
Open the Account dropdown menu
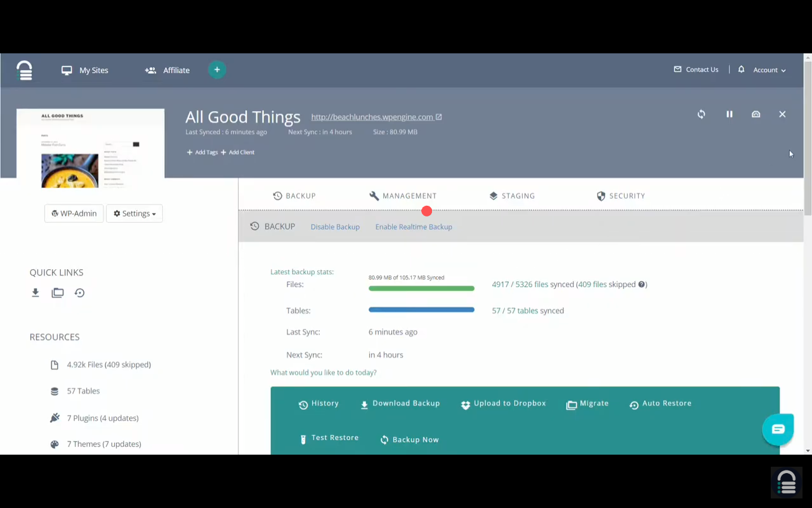tap(769, 70)
